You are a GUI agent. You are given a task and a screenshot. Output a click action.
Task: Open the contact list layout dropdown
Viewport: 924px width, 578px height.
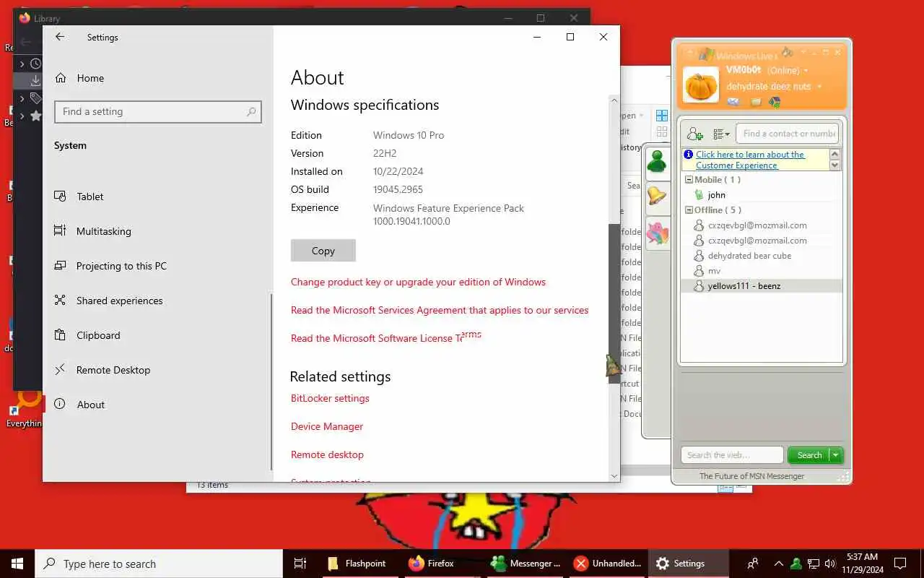pos(721,134)
